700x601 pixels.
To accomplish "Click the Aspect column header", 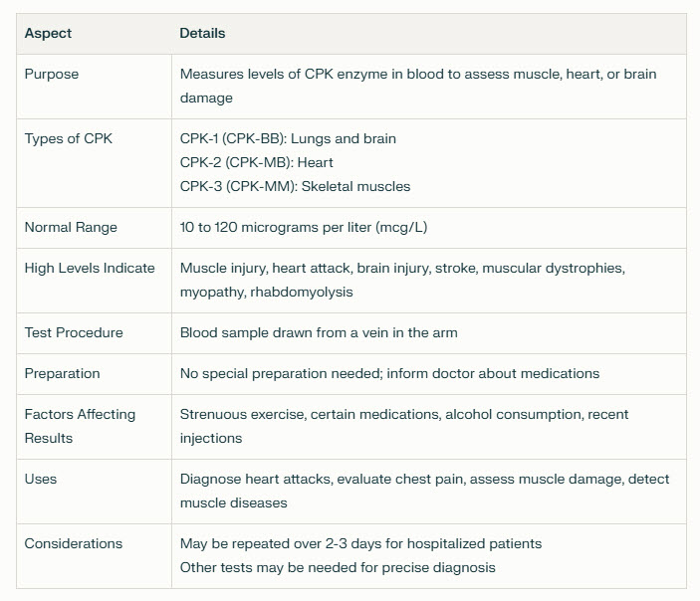I will click(x=48, y=34).
